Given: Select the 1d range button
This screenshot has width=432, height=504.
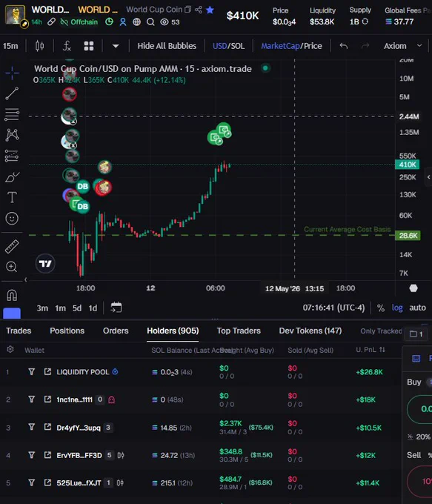Looking at the screenshot, I should (93, 308).
